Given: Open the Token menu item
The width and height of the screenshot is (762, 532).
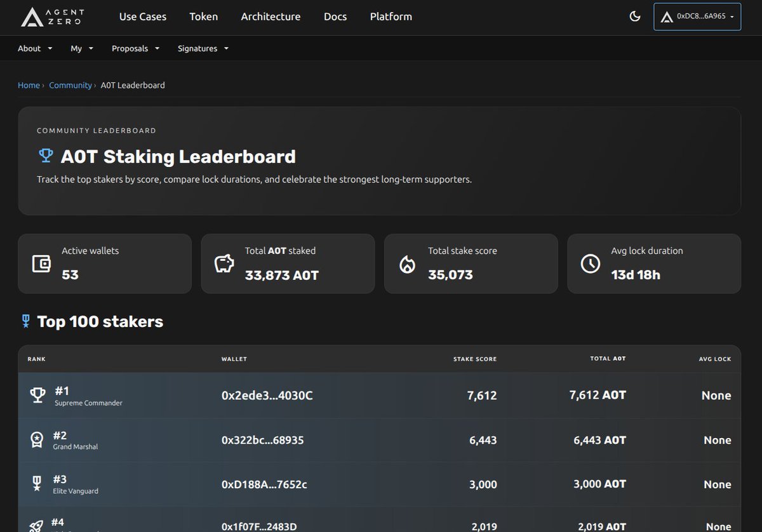Looking at the screenshot, I should (x=204, y=17).
